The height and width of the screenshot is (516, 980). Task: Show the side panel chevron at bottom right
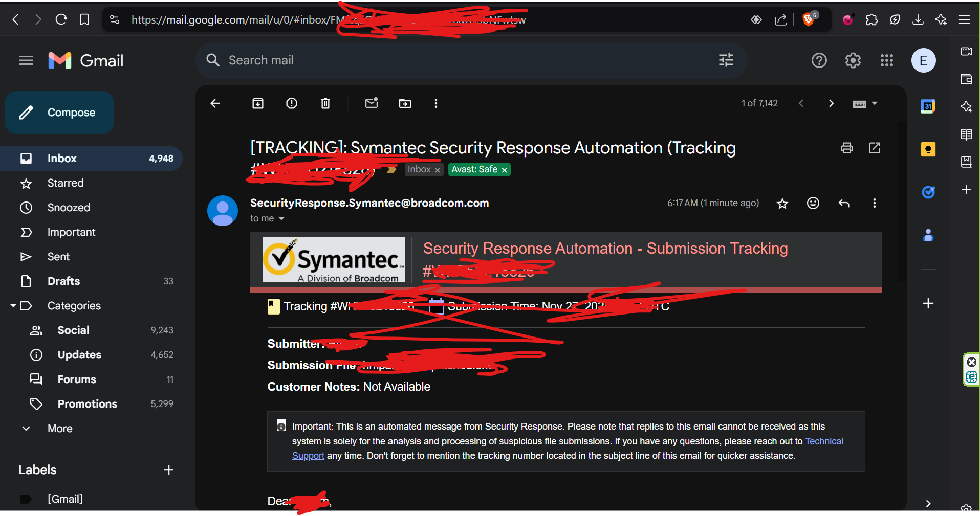pyautogui.click(x=928, y=504)
